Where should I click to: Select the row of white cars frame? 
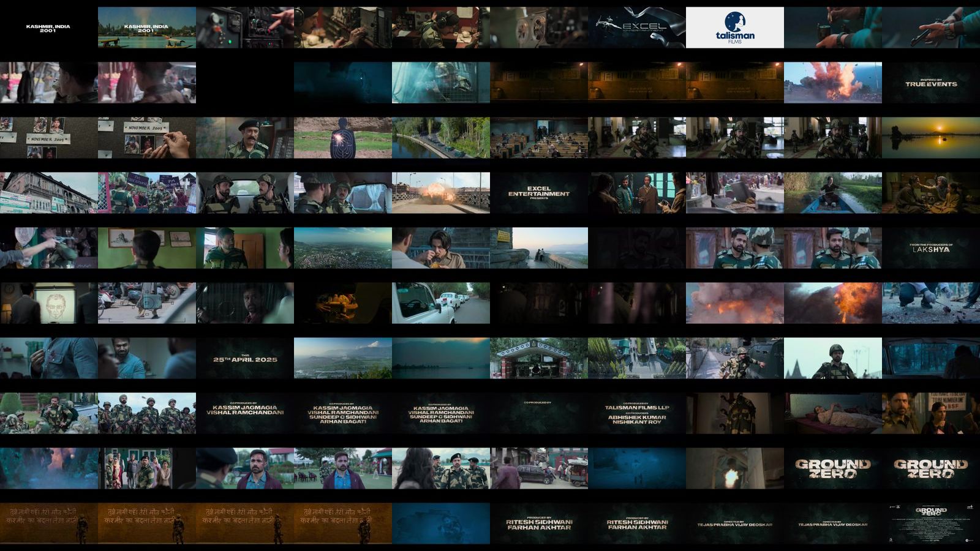tap(441, 303)
